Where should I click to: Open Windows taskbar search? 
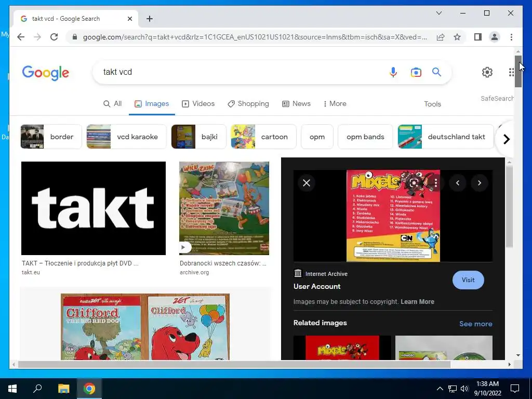click(x=37, y=389)
